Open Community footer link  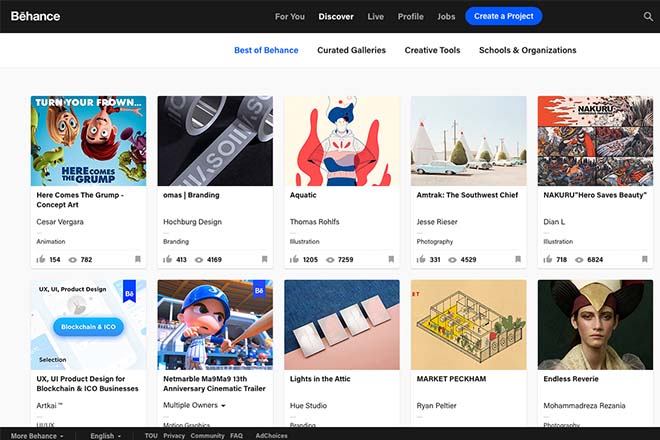[208, 436]
